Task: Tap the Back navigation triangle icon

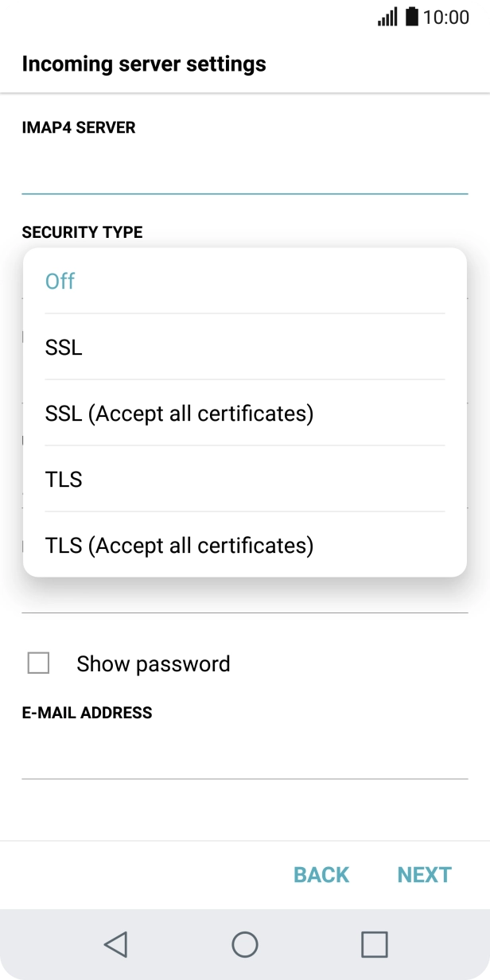Action: 116,946
